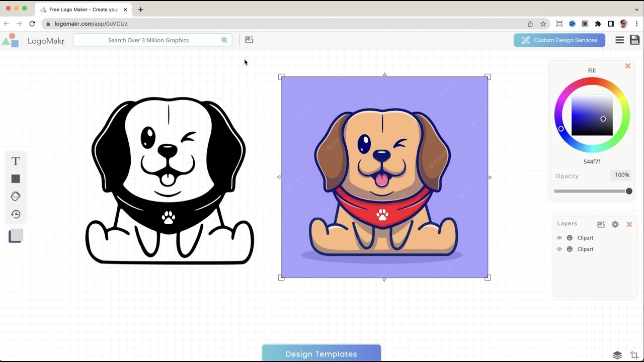The width and height of the screenshot is (644, 362).
Task: Click the screenshot capture extension icon
Action: coord(559,24)
